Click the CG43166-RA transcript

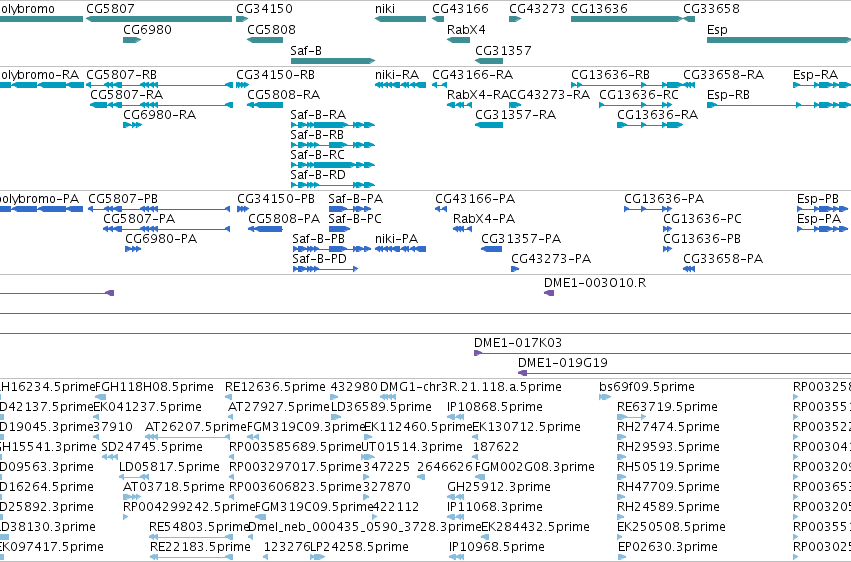tap(439, 85)
